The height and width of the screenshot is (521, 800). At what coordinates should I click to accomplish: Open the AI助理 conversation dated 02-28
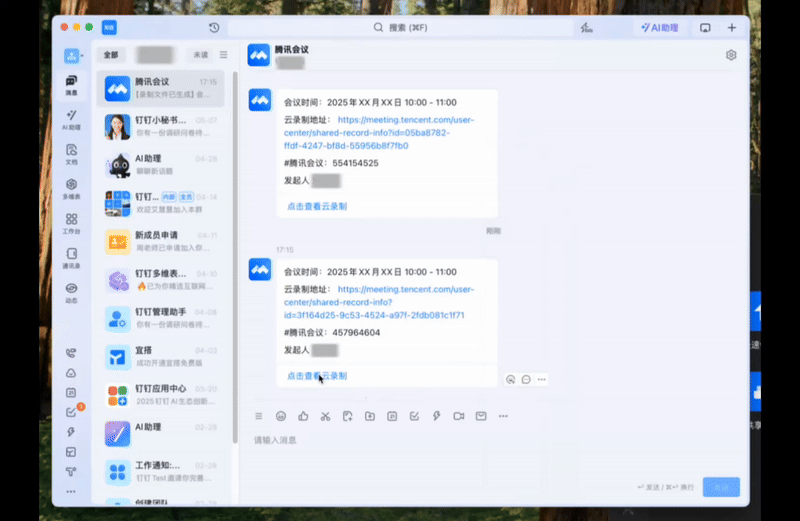[161, 434]
